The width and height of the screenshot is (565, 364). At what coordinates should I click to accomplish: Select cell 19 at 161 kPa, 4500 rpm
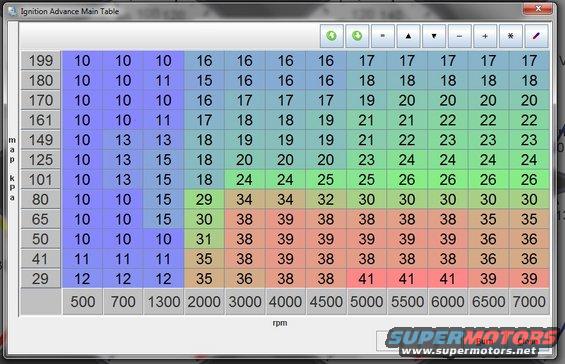tap(326, 120)
